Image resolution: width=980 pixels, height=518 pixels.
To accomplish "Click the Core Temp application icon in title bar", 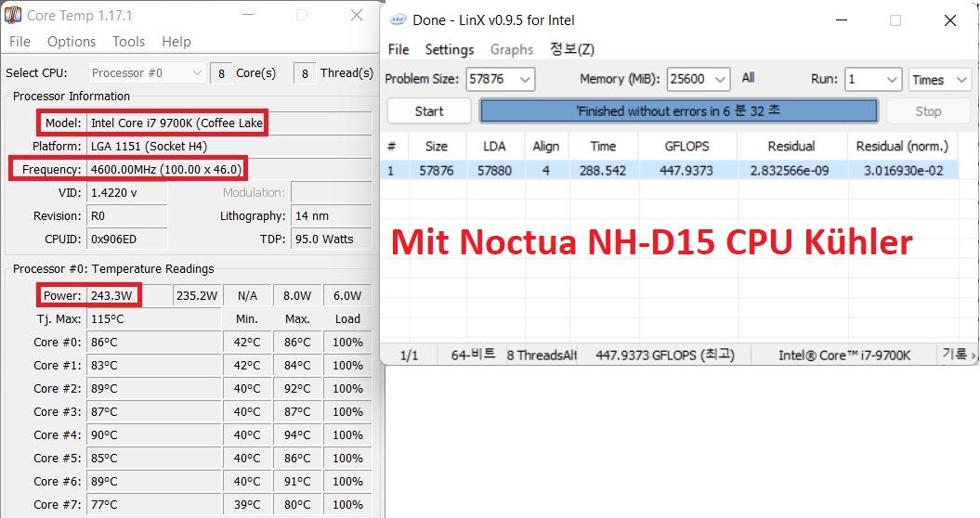I will point(12,14).
